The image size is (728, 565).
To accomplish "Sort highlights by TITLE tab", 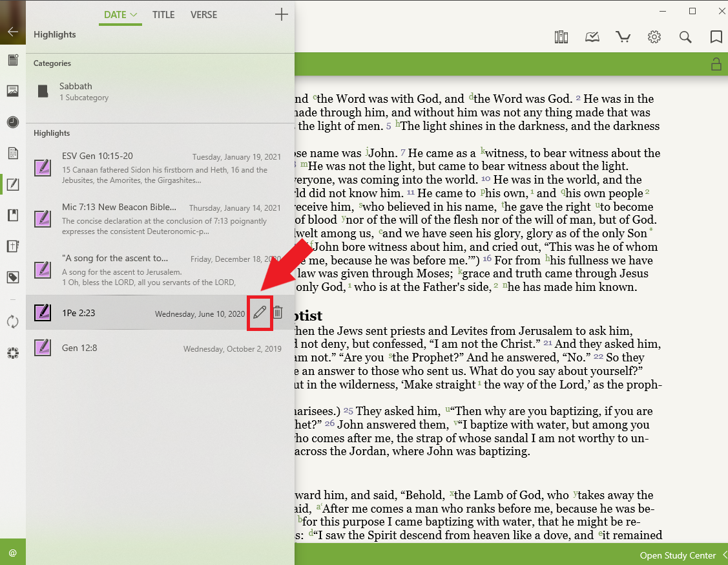I will 163,15.
